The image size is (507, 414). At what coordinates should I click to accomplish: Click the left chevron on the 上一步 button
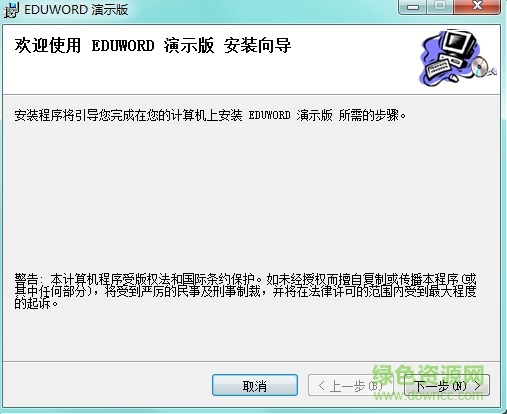coord(321,386)
